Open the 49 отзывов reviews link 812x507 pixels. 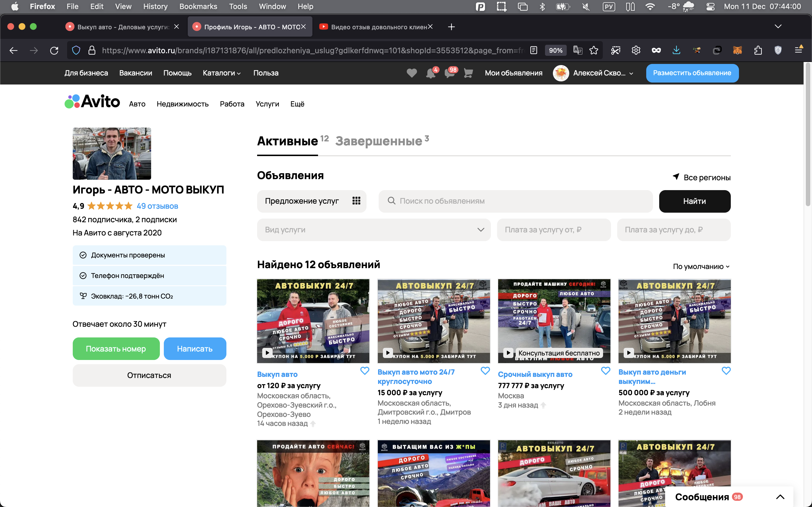point(157,206)
